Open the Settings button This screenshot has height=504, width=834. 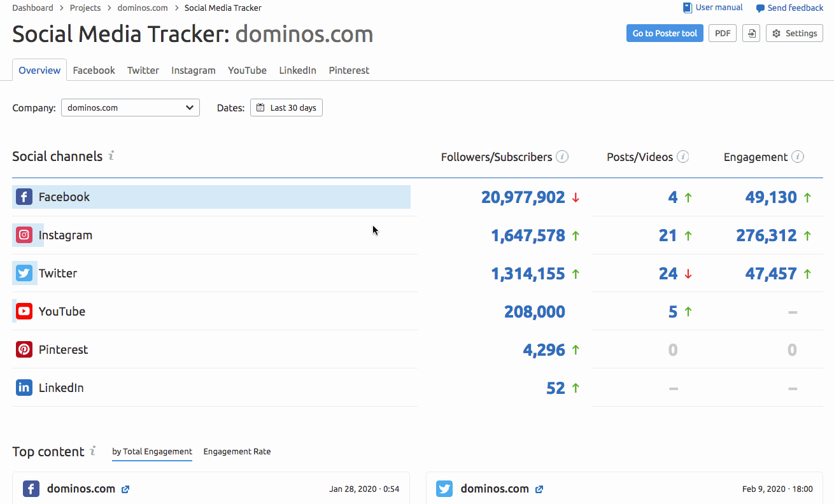click(x=795, y=33)
